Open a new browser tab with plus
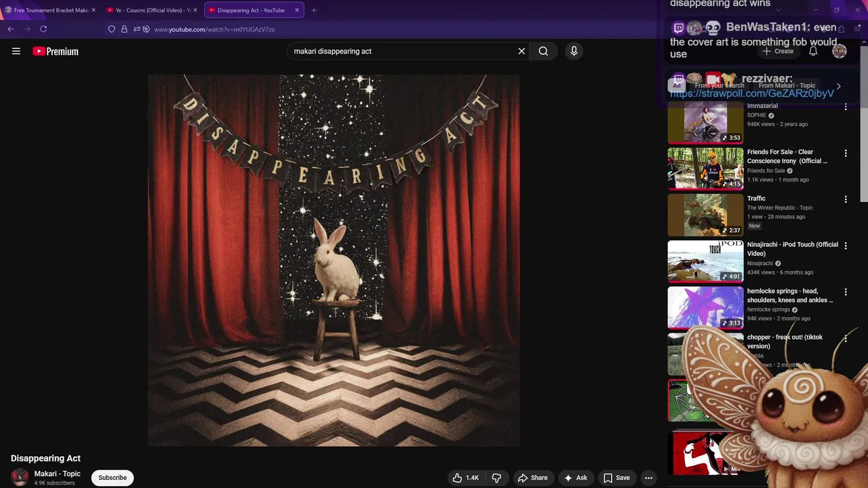This screenshot has width=868, height=488. pos(314,10)
